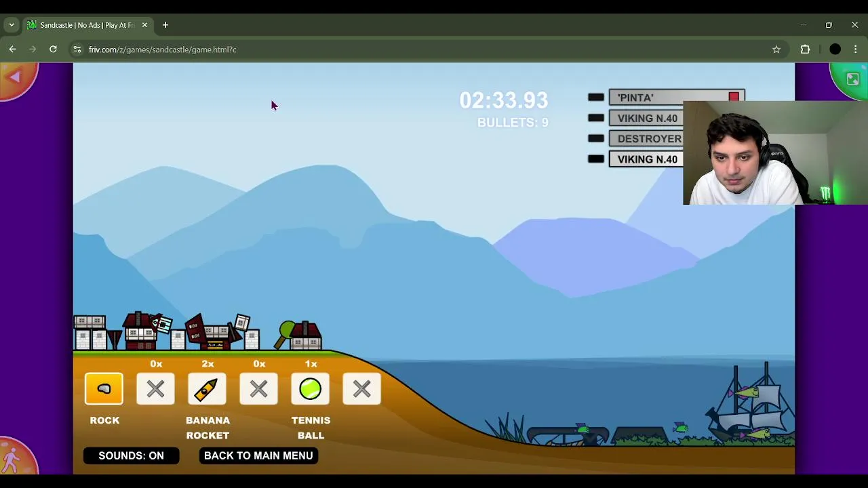
Task: Open the browser extensions puzzle icon
Action: [x=805, y=49]
